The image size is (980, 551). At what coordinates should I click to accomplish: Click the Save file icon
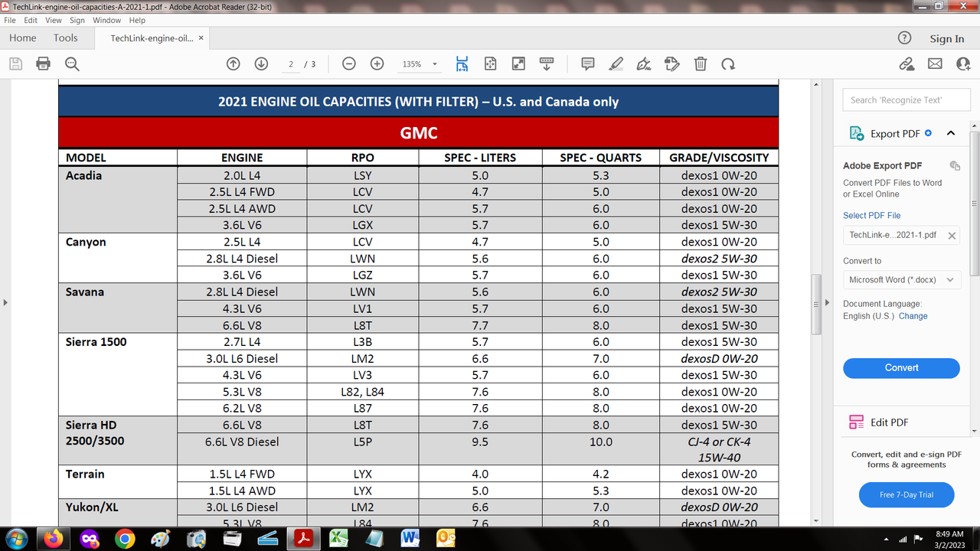click(x=16, y=64)
